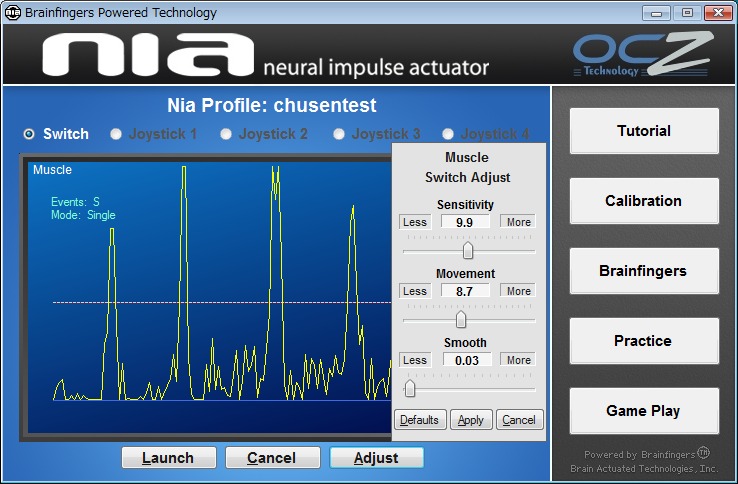The width and height of the screenshot is (738, 484).
Task: Click the 'Nia Profile: chusentest' heading
Action: tap(272, 105)
